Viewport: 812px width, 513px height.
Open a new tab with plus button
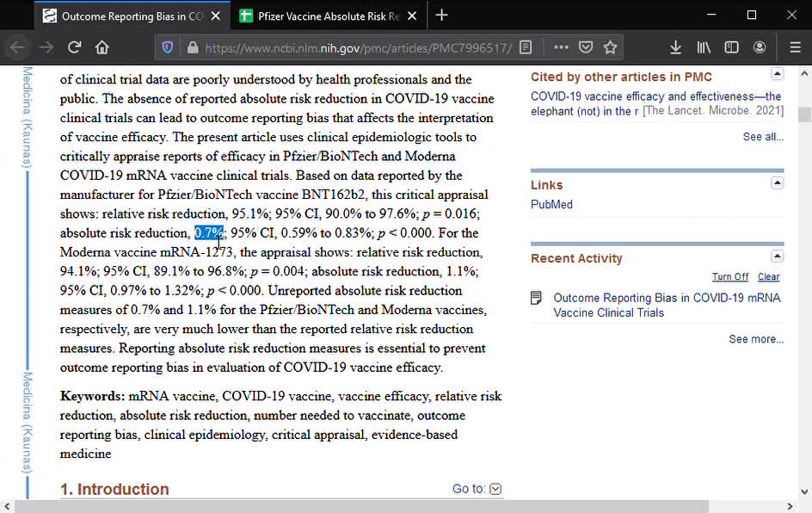tap(441, 15)
